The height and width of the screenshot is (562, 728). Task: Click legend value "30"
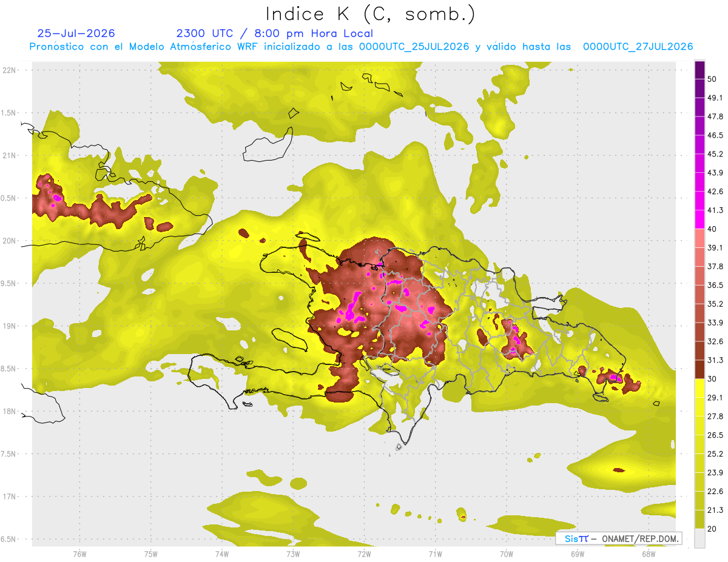[x=712, y=379]
